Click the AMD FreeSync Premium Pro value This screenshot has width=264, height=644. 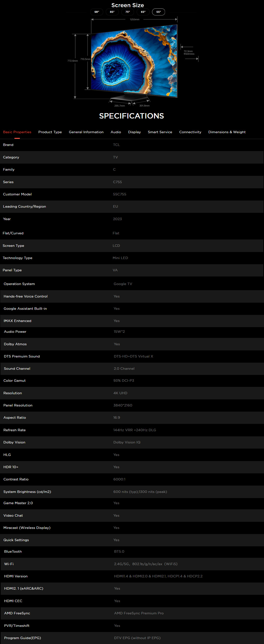coord(139,613)
